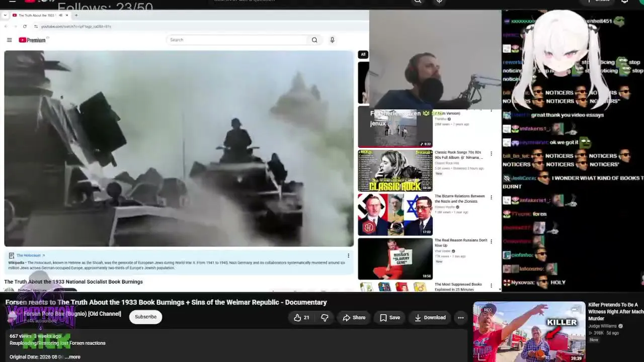Viewport: 644px width, 362px height.
Task: Open a new browser tab with plus
Action: pyautogui.click(x=76, y=15)
